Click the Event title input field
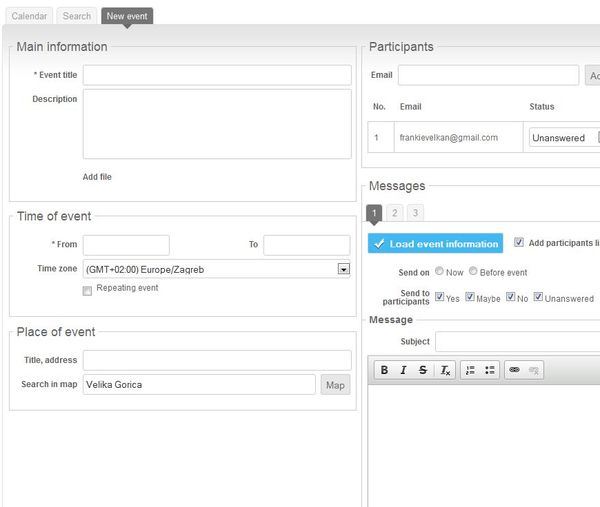This screenshot has width=600, height=507. 217,75
